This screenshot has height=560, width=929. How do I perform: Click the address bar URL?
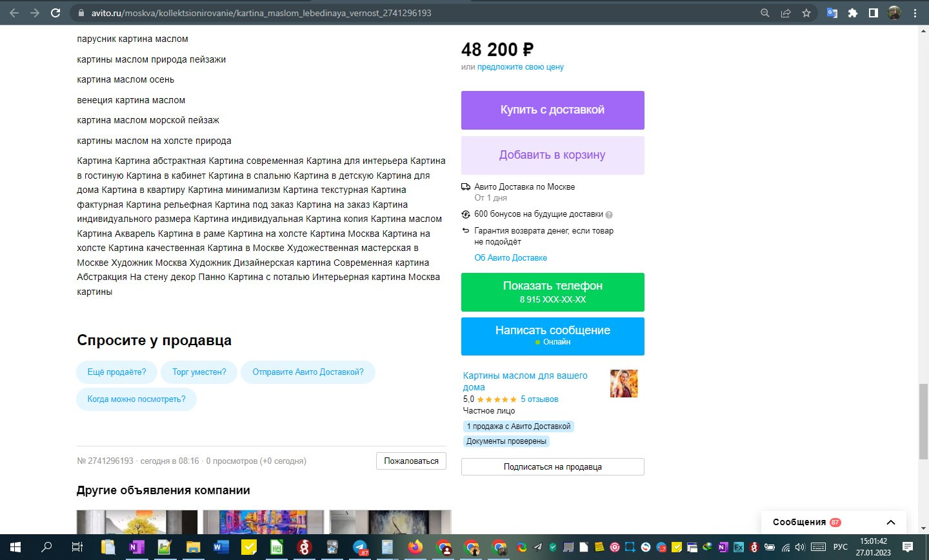pyautogui.click(x=261, y=13)
